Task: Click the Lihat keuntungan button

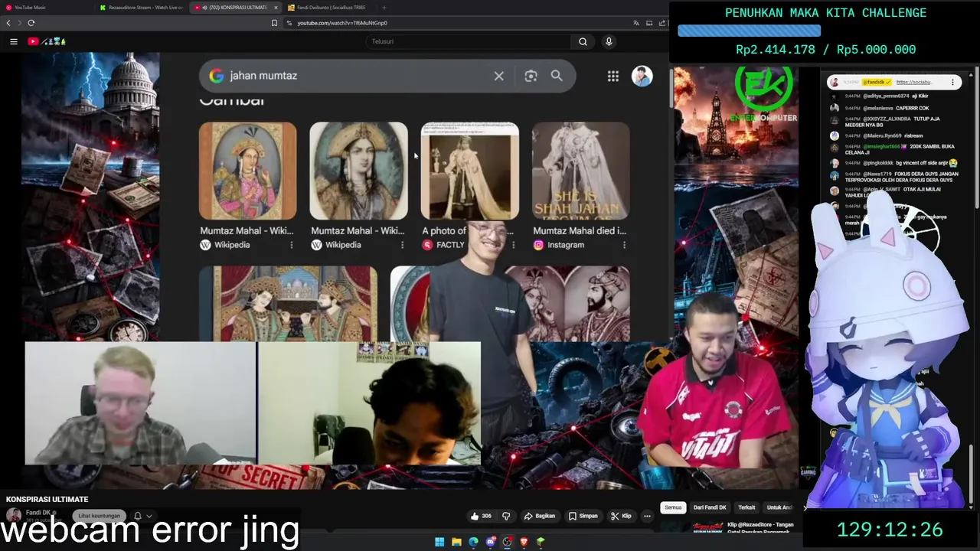Action: pyautogui.click(x=100, y=516)
